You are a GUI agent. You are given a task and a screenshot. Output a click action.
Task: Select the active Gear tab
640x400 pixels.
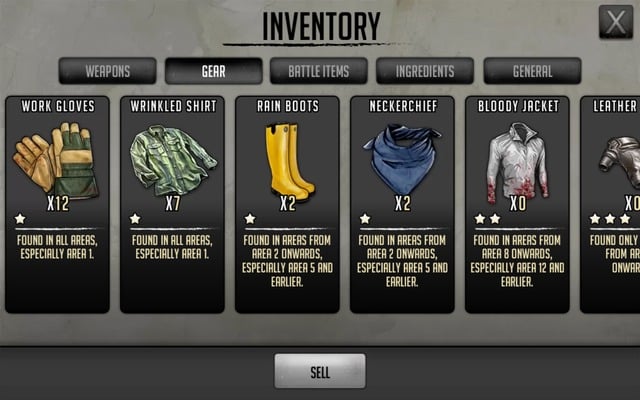(213, 71)
